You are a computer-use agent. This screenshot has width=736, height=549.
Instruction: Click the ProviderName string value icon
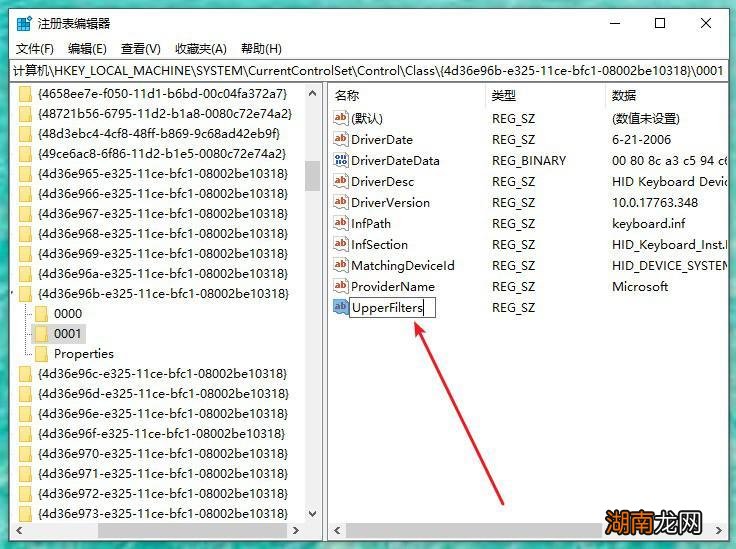coord(340,286)
